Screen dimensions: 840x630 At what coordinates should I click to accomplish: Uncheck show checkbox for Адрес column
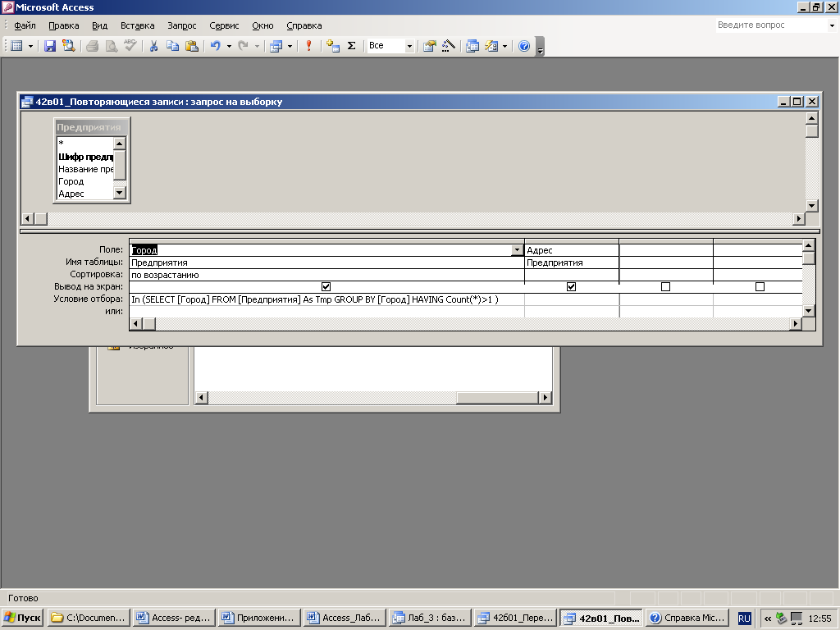click(571, 287)
